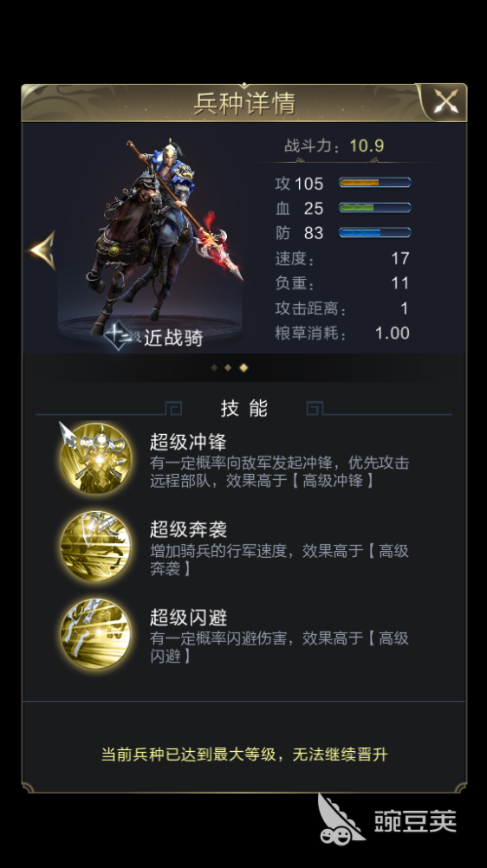Click the green health stat bar

pos(374,208)
